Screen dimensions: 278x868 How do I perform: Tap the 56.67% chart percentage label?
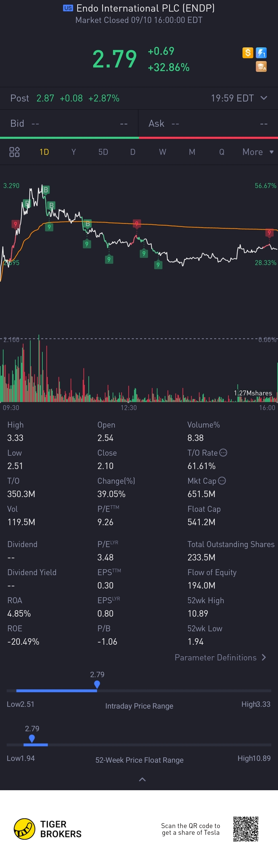(x=266, y=186)
